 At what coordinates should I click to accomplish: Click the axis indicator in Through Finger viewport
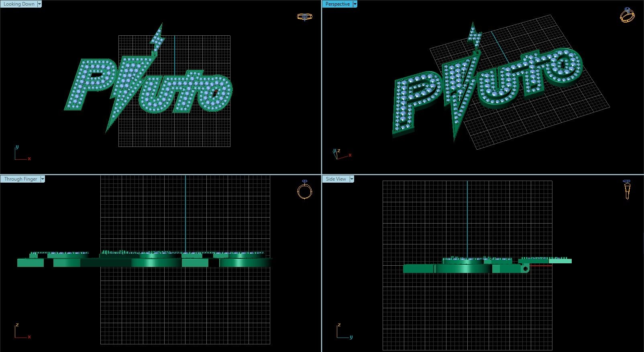click(x=22, y=331)
